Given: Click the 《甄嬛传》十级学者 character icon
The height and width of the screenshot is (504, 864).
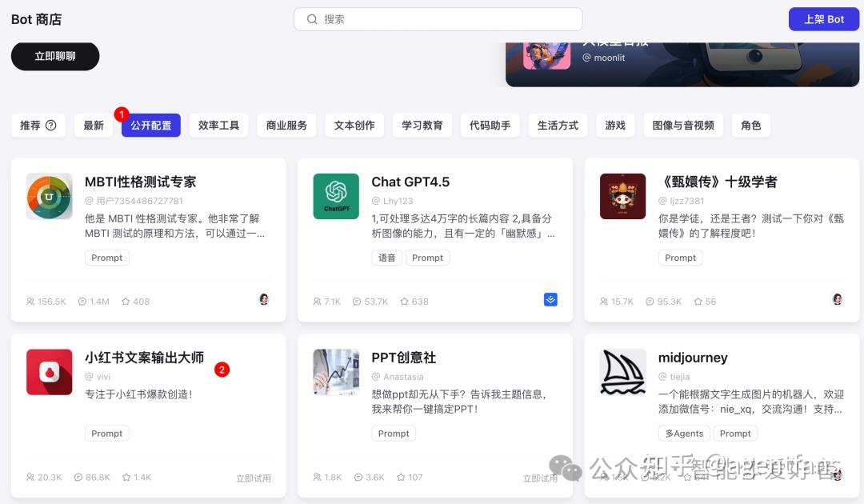Looking at the screenshot, I should tap(622, 196).
